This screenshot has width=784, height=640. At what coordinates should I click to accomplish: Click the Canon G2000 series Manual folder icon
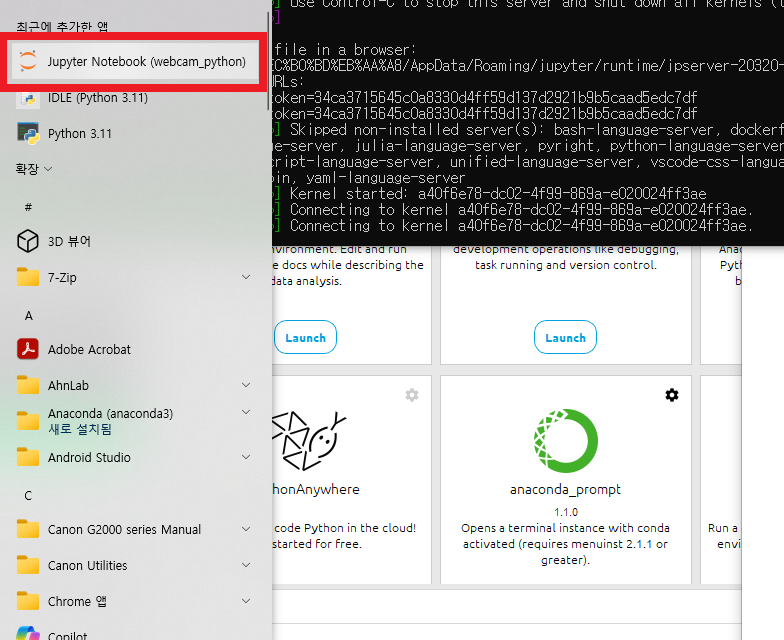tap(28, 530)
